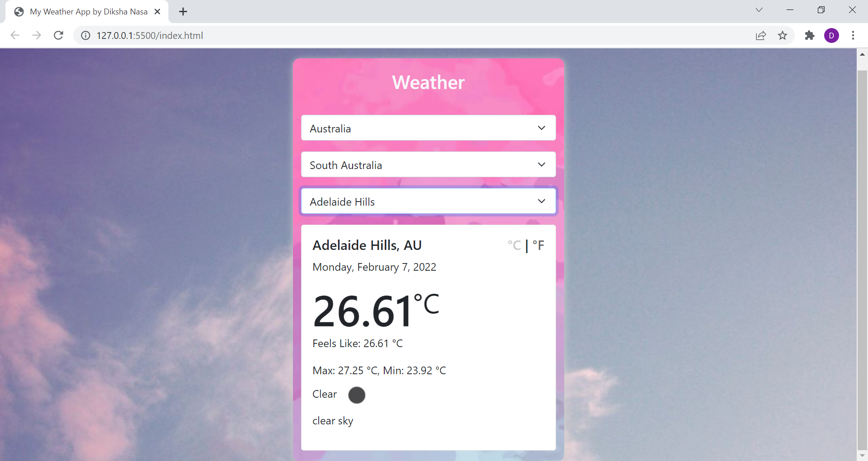Click the forward navigation arrow
The width and height of the screenshot is (868, 461).
point(37,35)
